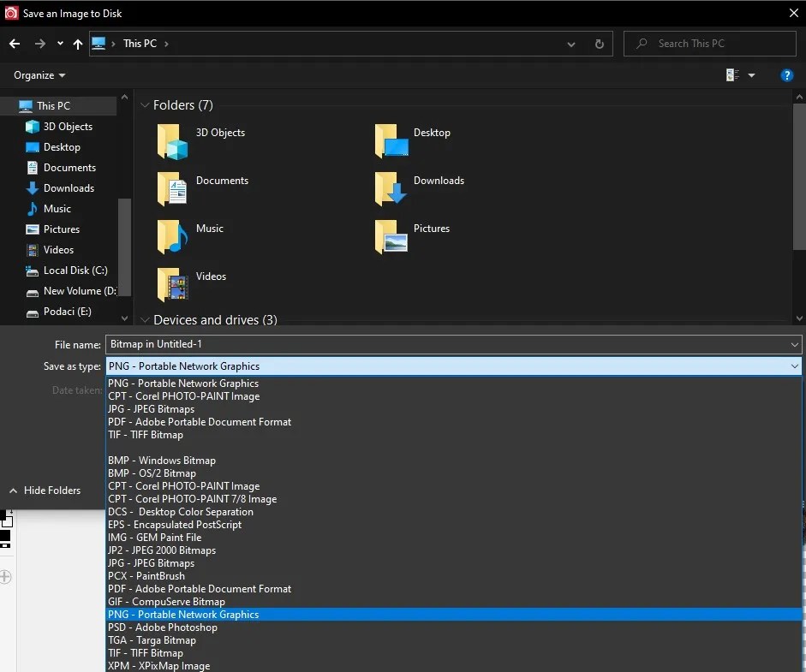The height and width of the screenshot is (672, 806).
Task: Open the 3D Objects folder icon
Action: (x=172, y=141)
